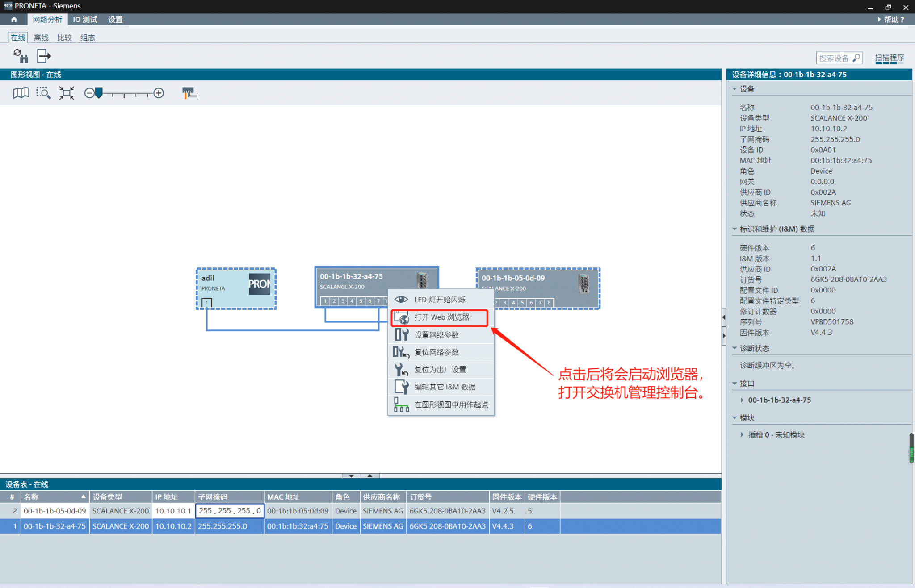Click the zoom-to-selection magnifier icon

tap(43, 93)
